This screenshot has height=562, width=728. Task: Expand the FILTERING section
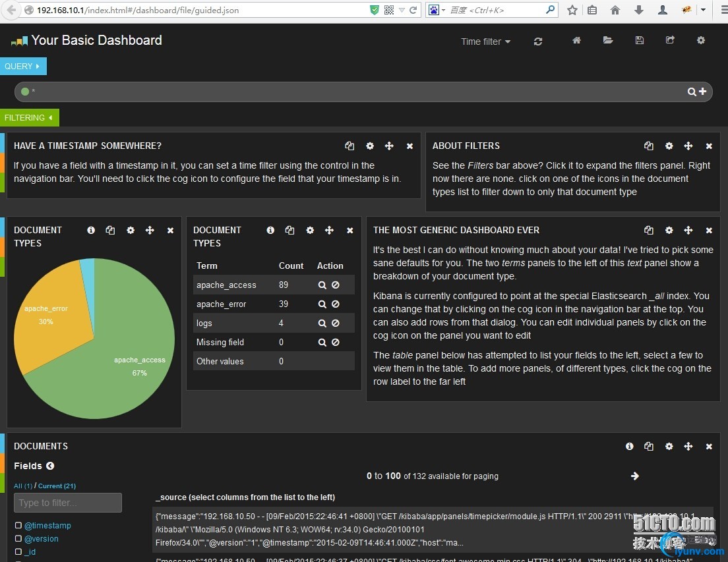(29, 118)
